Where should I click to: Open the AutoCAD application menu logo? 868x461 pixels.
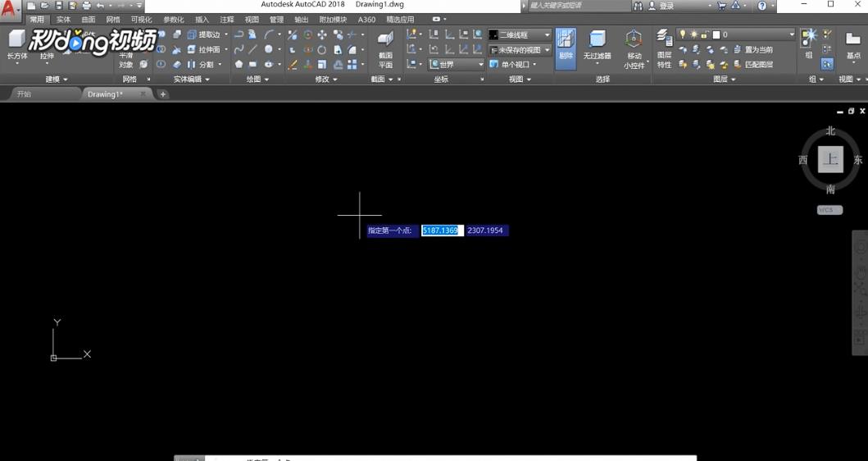point(10,9)
